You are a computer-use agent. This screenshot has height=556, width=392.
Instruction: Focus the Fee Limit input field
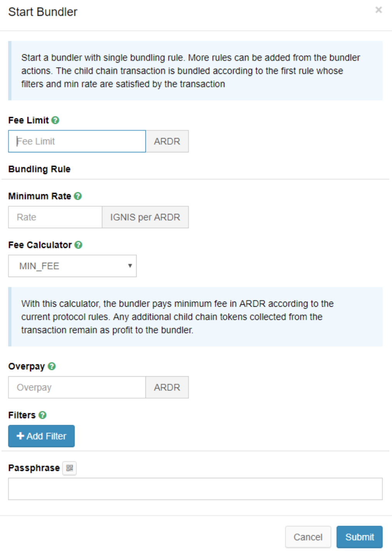[77, 141]
